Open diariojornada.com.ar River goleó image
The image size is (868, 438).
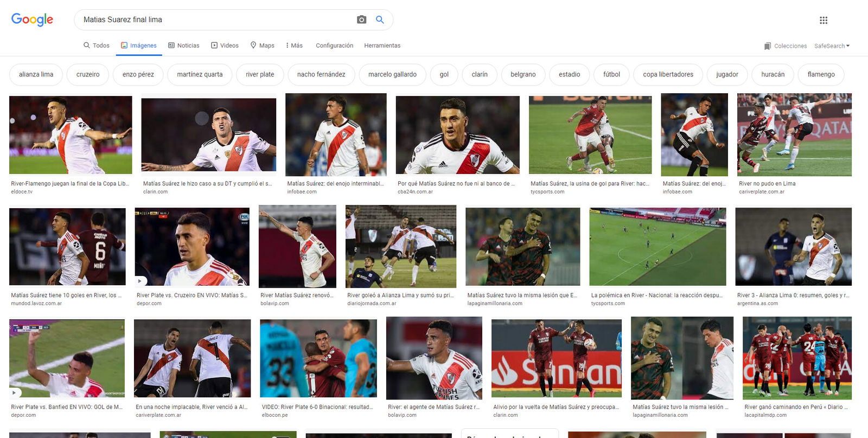pos(401,246)
